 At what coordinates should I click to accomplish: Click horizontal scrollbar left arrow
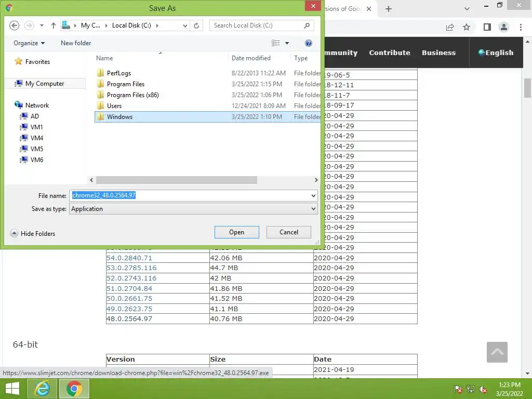point(91,180)
